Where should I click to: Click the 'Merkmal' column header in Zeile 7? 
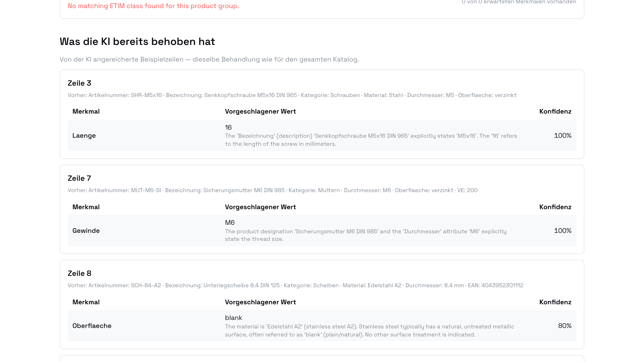pos(86,207)
